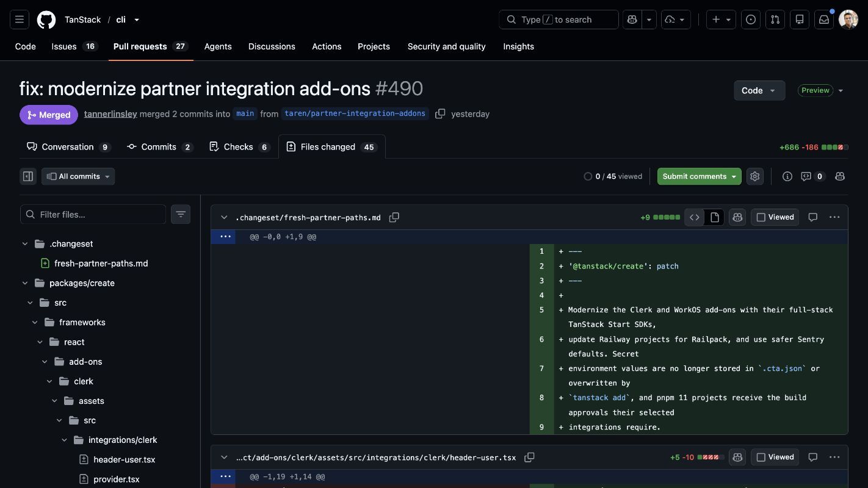Collapse the header-user.tsx diff
This screenshot has width=868, height=488.
click(224, 457)
